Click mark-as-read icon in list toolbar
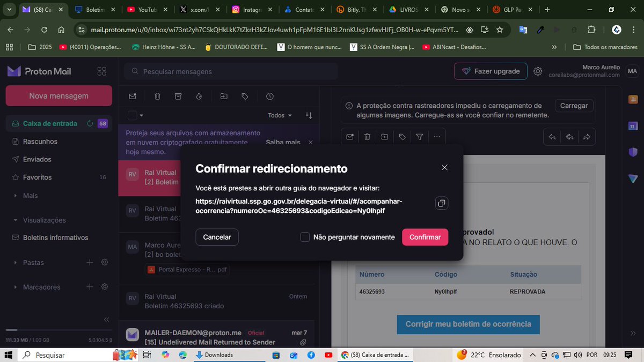This screenshot has width=644, height=362. 133,97
